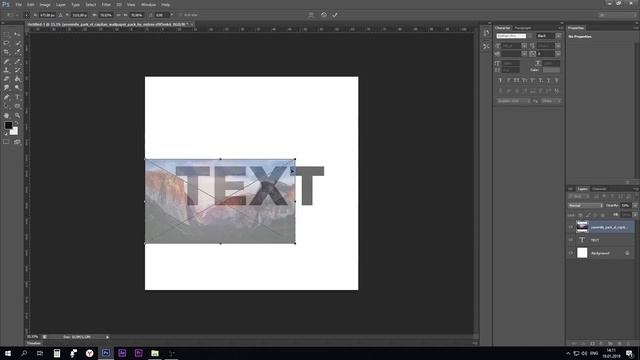Select the Eraser tool

point(7,79)
